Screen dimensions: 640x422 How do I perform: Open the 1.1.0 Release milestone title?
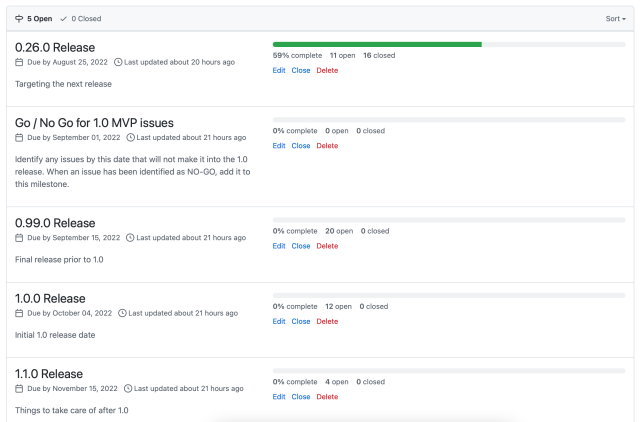(x=49, y=374)
